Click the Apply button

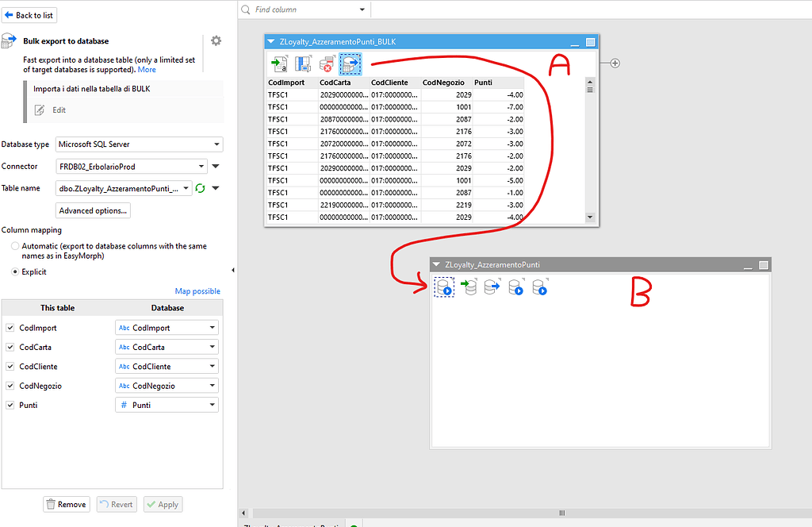click(x=163, y=504)
